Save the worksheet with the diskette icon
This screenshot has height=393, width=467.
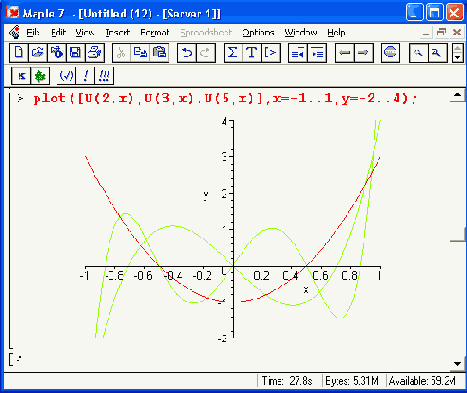coord(76,53)
